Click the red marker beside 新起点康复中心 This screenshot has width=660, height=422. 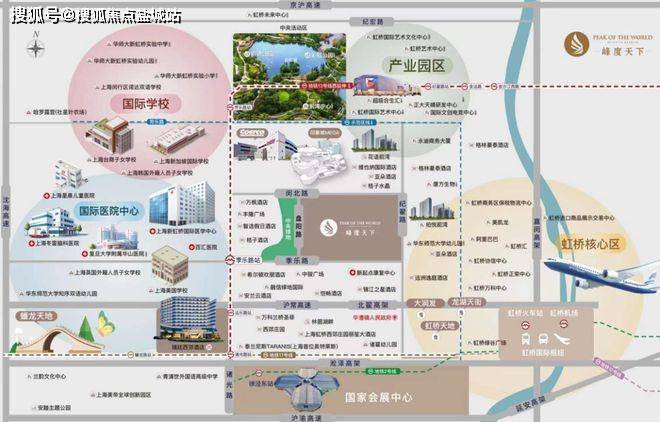pyautogui.click(x=352, y=273)
